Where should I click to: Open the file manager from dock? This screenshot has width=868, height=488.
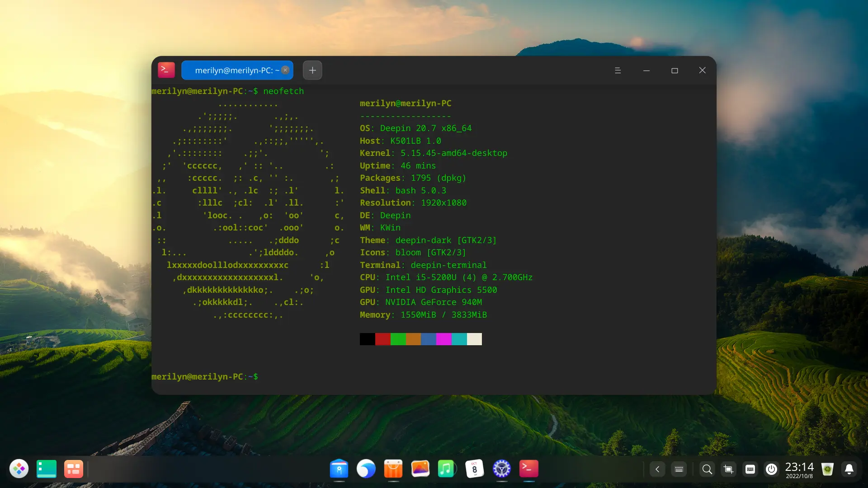[x=339, y=469]
